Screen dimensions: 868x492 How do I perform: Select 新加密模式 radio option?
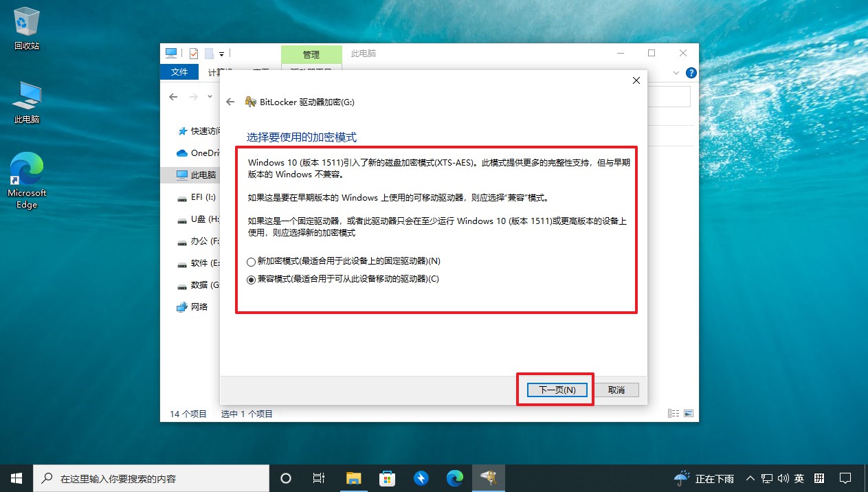250,262
